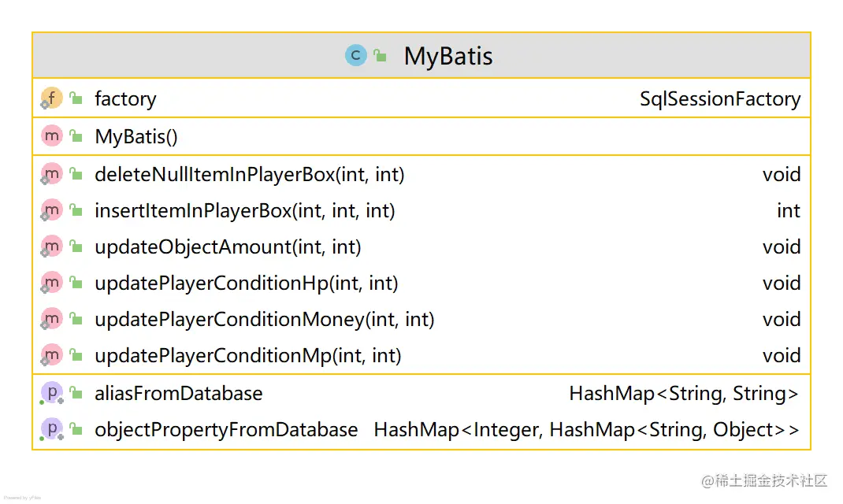Image resolution: width=843 pixels, height=504 pixels.
Task: Select insertItemInPlayerBox(int, int, int) method
Action: 244,210
